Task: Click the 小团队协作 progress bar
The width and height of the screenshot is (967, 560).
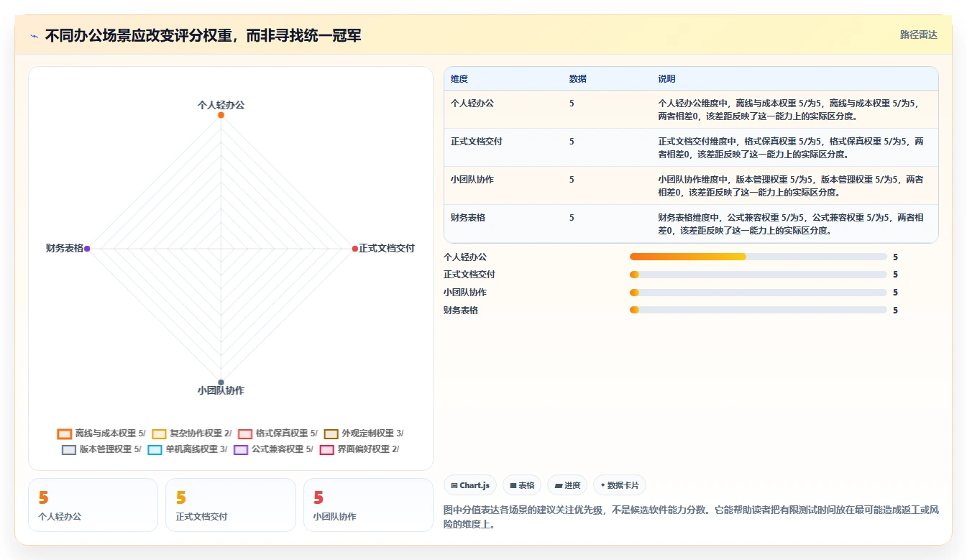Action: 759,293
